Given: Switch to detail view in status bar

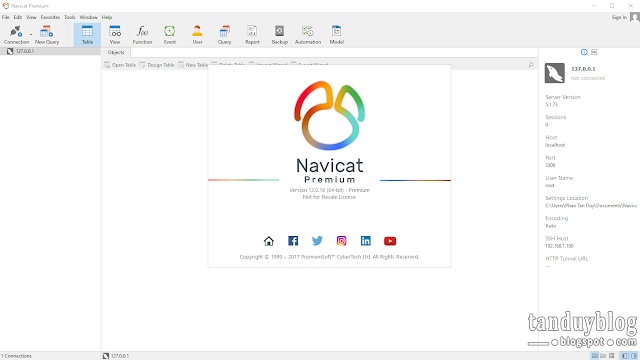Looking at the screenshot, I should [x=603, y=356].
